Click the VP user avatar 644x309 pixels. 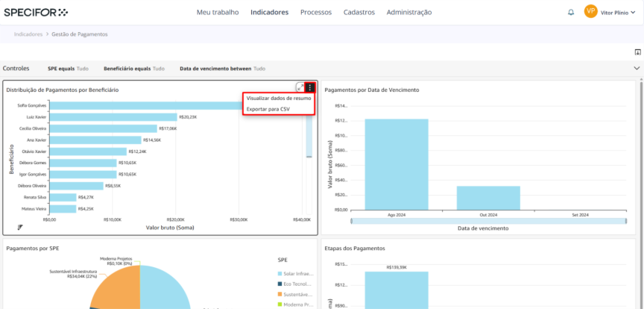590,11
